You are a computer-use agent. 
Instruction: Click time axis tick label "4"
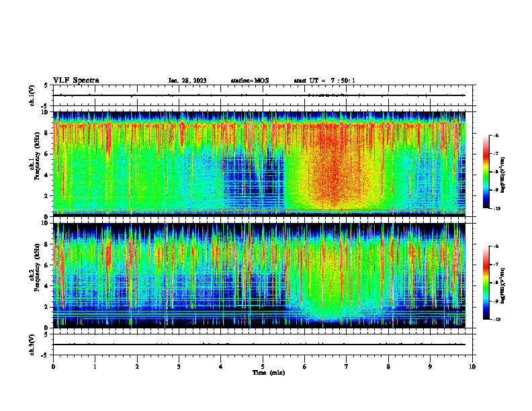pyautogui.click(x=221, y=367)
